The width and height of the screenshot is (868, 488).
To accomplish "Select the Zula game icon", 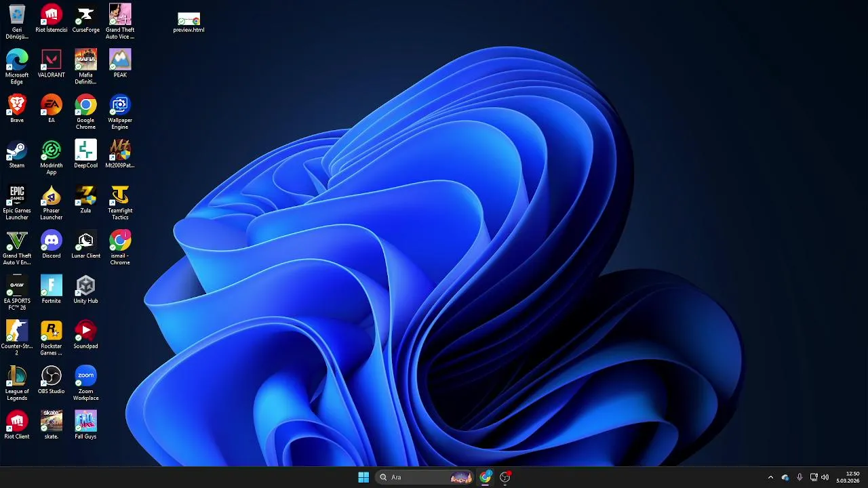I will (85, 200).
